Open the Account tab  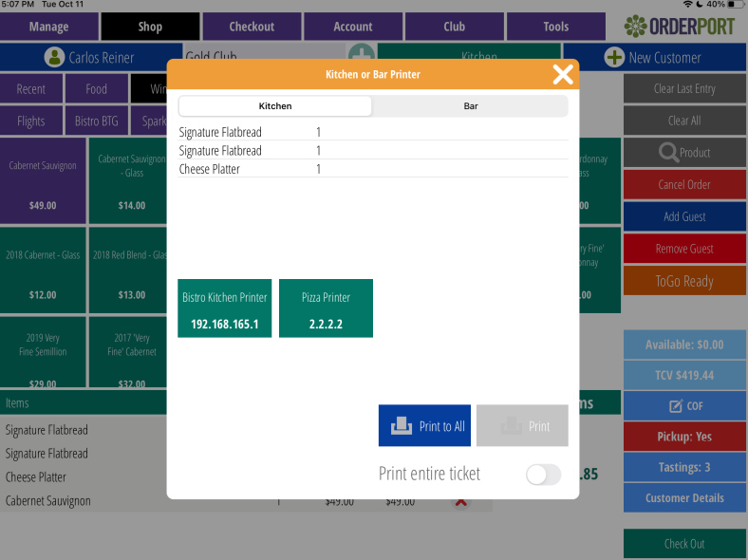(x=353, y=27)
